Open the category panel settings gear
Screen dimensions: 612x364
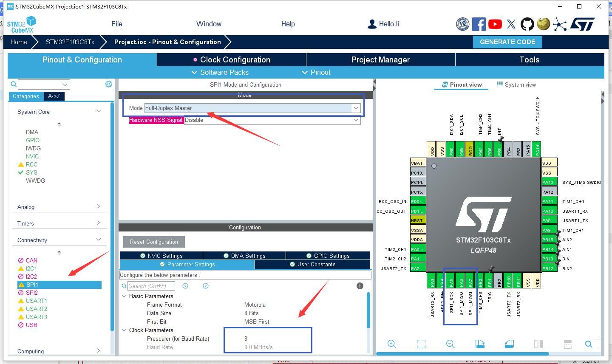109,84
